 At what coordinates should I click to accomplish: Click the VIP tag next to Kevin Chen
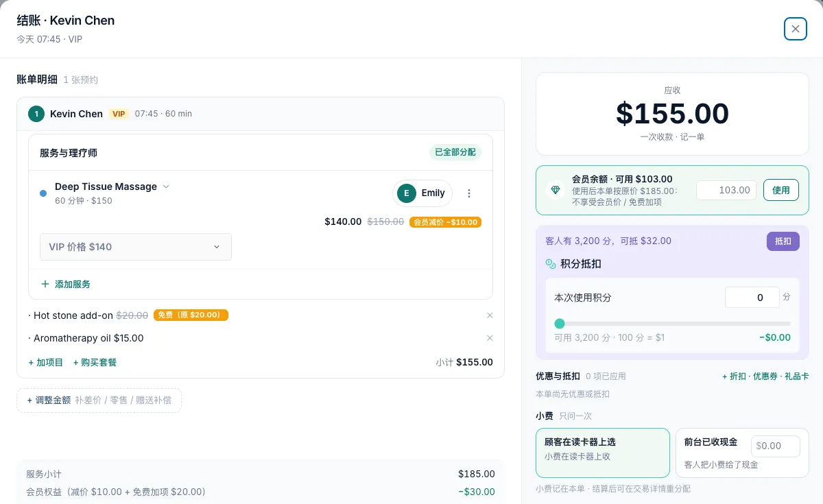point(119,114)
